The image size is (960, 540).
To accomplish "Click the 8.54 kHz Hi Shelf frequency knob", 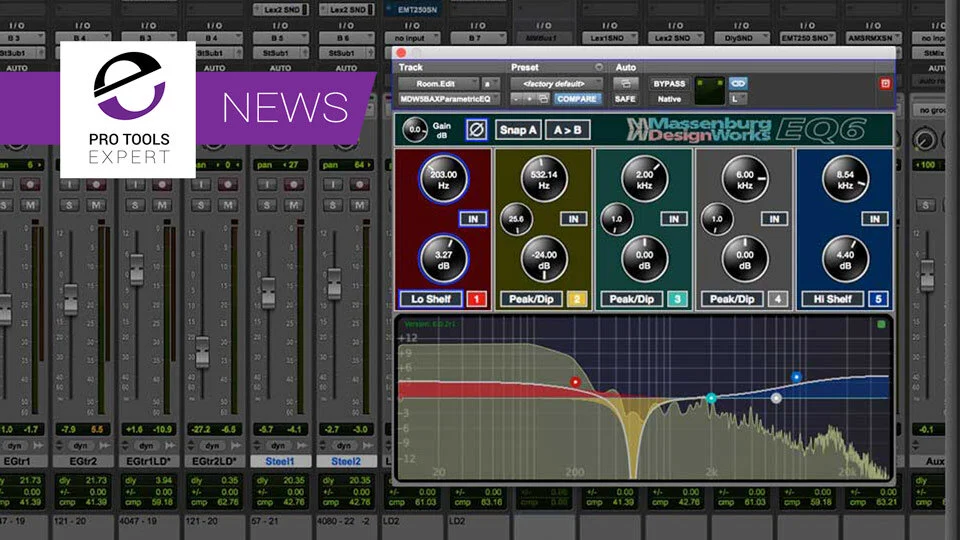I will 845,179.
